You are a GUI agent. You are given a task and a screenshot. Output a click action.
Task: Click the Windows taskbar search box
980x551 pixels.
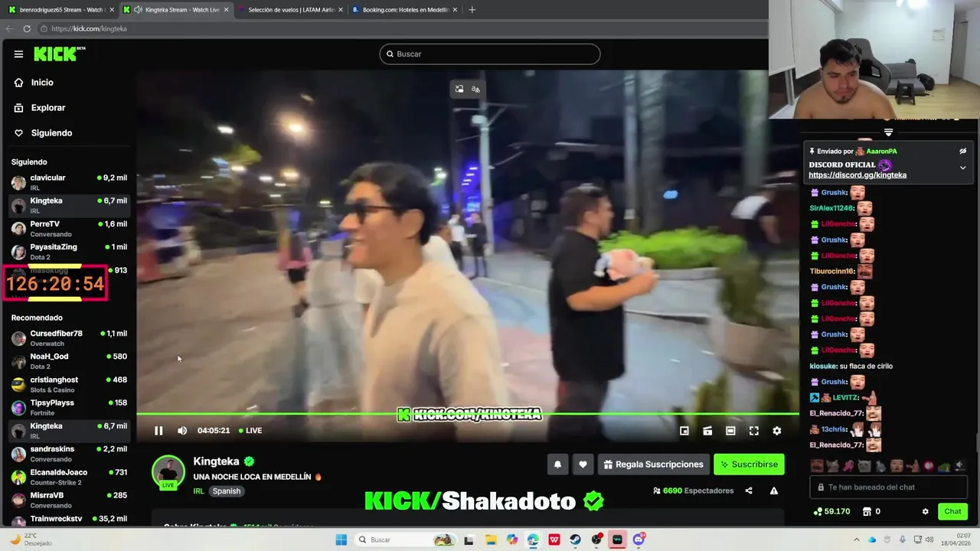point(406,540)
